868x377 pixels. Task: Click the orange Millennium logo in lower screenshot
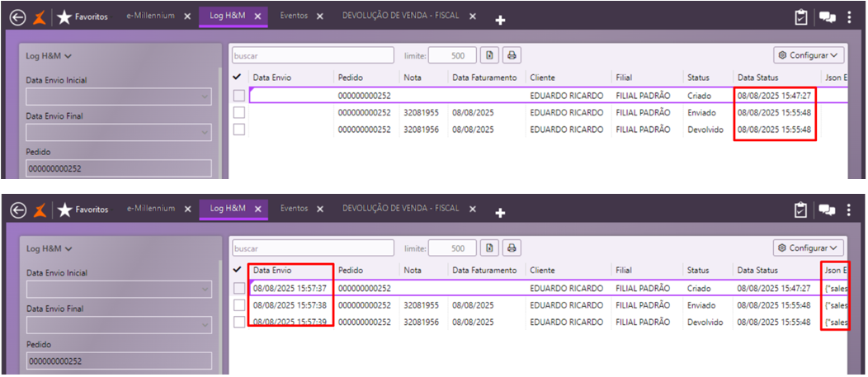[x=40, y=210]
